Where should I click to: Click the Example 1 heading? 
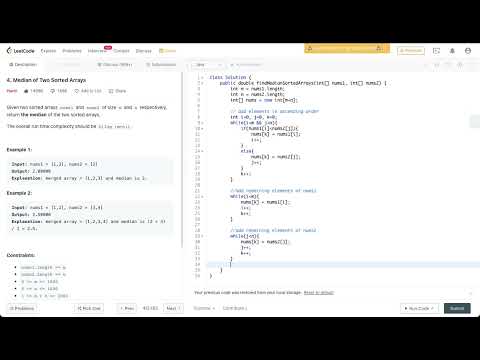(x=19, y=150)
